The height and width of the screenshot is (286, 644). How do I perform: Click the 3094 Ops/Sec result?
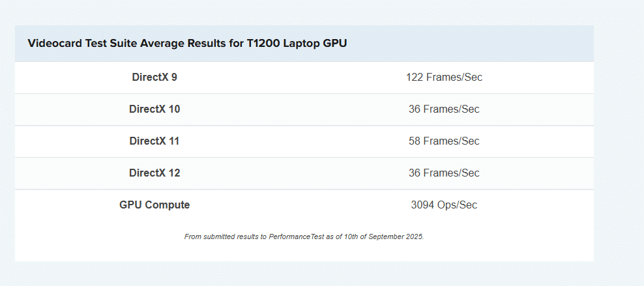(x=444, y=205)
